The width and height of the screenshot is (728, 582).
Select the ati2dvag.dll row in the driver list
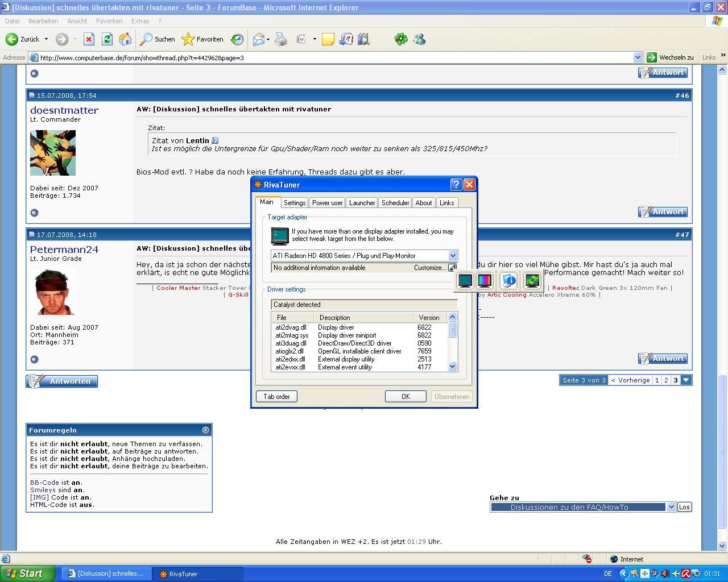click(x=360, y=327)
